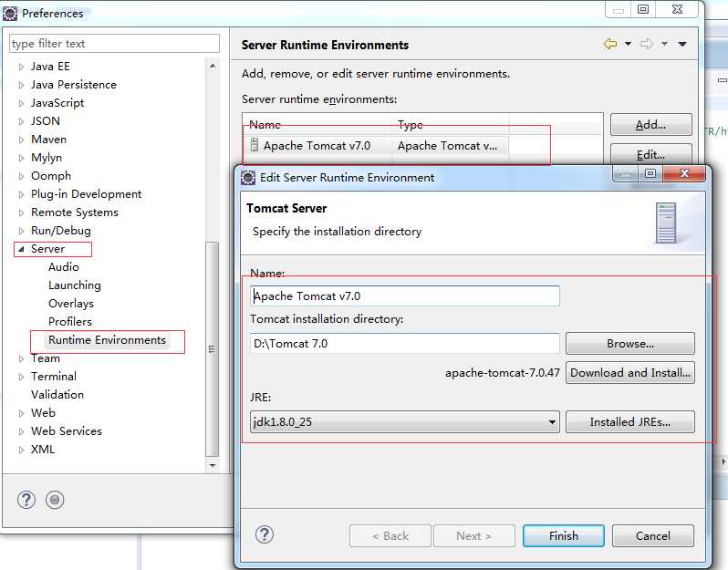Expand the Maven preferences node
The image size is (728, 570).
click(21, 140)
